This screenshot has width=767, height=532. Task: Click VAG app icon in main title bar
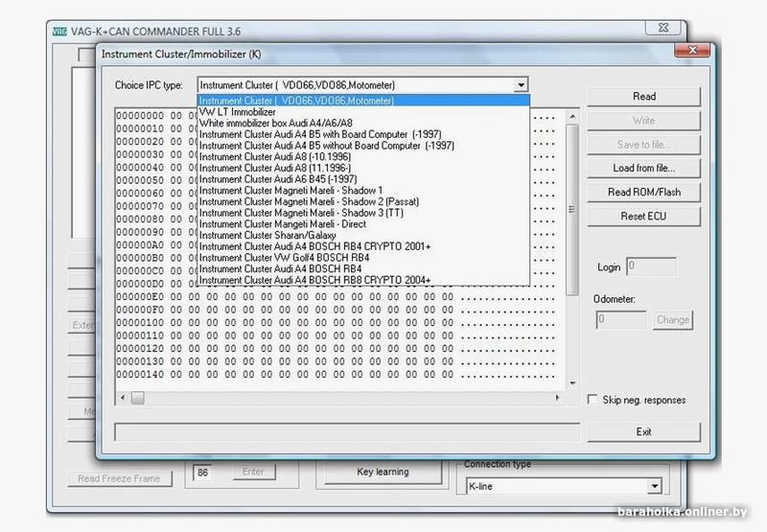pyautogui.click(x=59, y=32)
